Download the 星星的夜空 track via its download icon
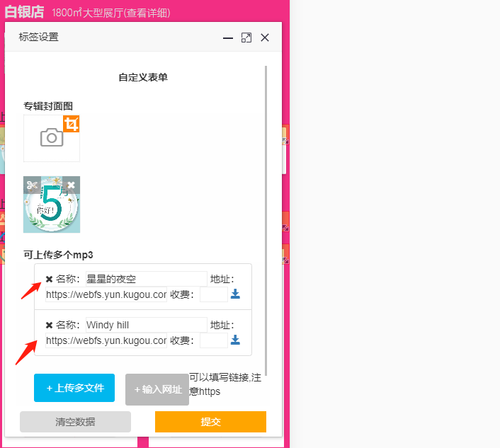Image resolution: width=500 pixels, height=448 pixels. pyautogui.click(x=235, y=294)
